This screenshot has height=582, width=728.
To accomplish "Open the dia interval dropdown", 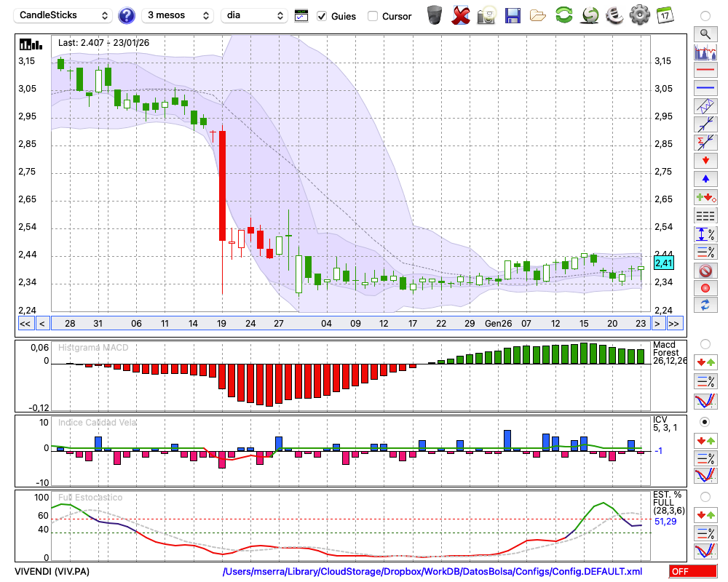I will pos(256,15).
